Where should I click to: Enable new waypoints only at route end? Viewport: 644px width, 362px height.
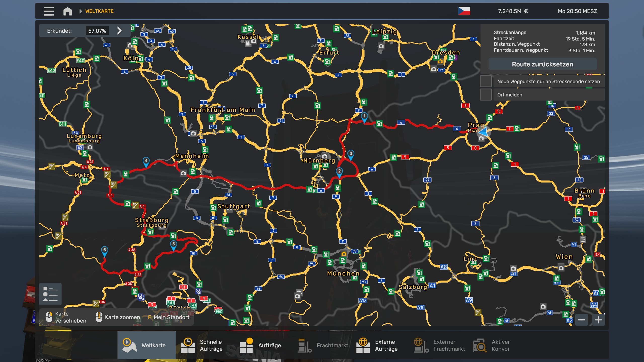click(486, 81)
